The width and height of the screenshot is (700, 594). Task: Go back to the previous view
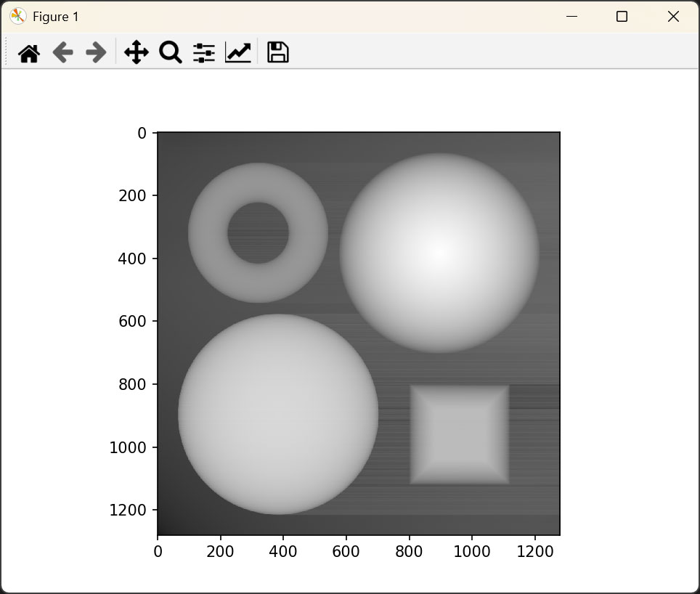click(63, 53)
